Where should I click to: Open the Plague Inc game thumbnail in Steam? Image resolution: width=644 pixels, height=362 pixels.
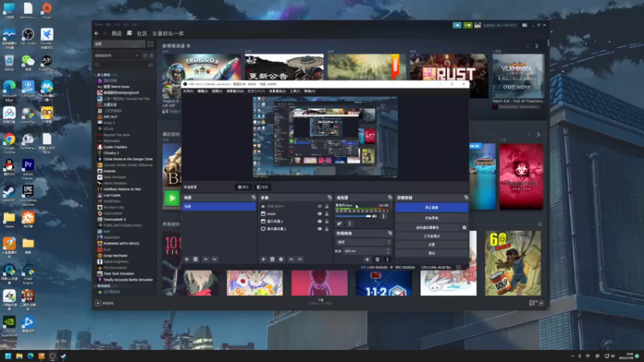521,176
